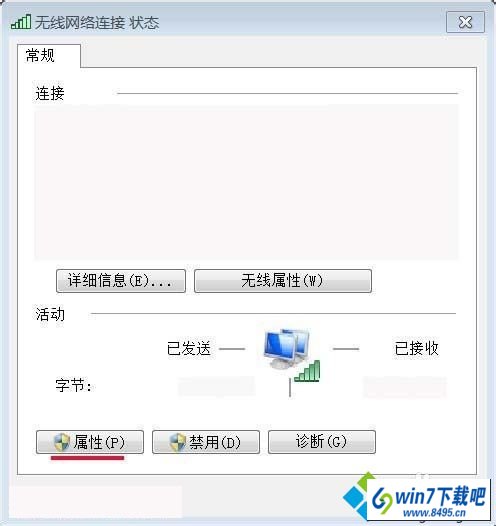Open 详细信息(E)... connection details

(x=121, y=281)
